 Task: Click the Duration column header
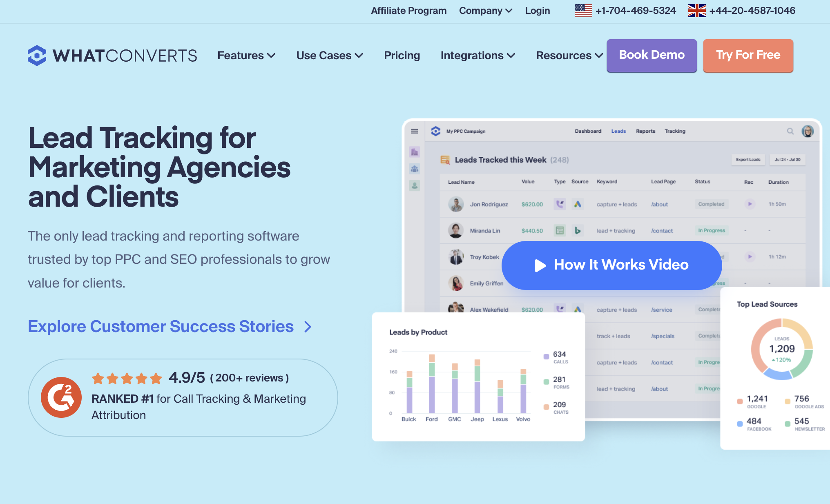click(x=778, y=182)
